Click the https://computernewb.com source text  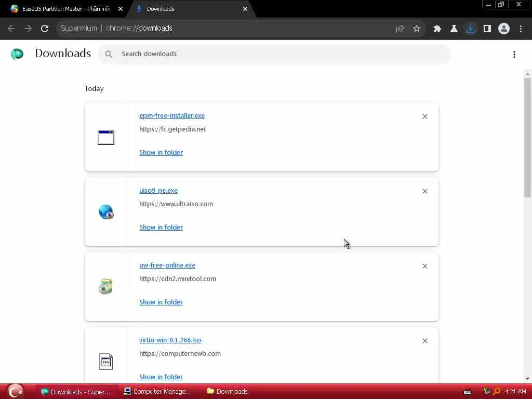coord(180,353)
